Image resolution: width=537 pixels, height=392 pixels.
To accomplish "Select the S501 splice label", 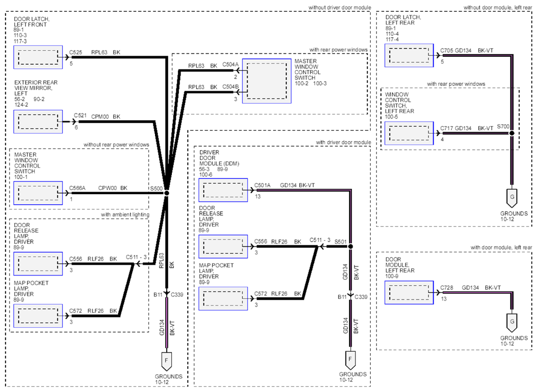I will pos(341,242).
